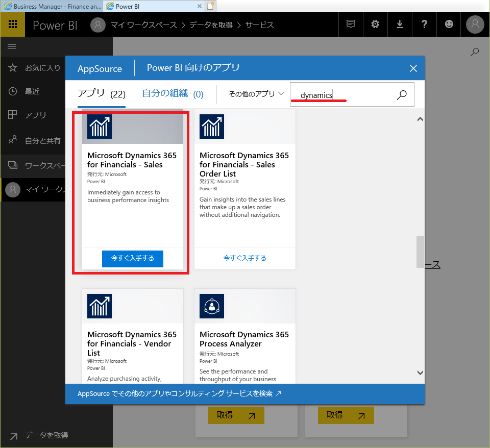Click the scroll up arrow in app list
The height and width of the screenshot is (448, 490).
(420, 119)
